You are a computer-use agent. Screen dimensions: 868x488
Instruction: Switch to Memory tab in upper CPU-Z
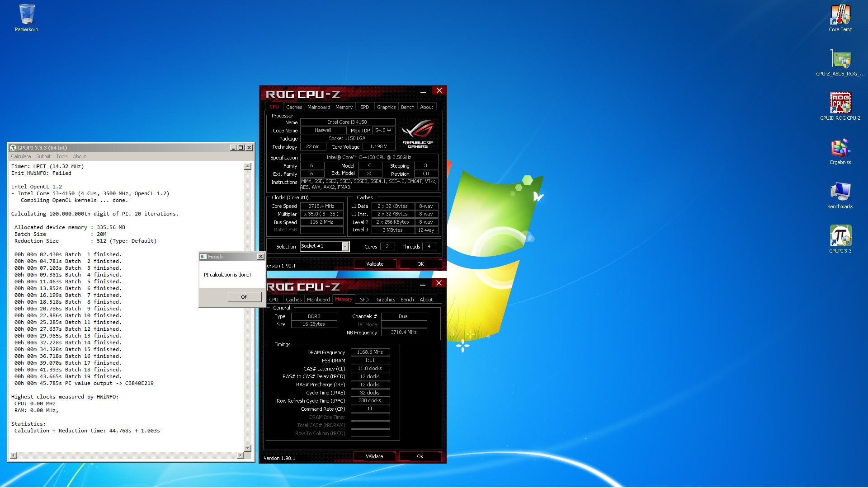tap(344, 107)
